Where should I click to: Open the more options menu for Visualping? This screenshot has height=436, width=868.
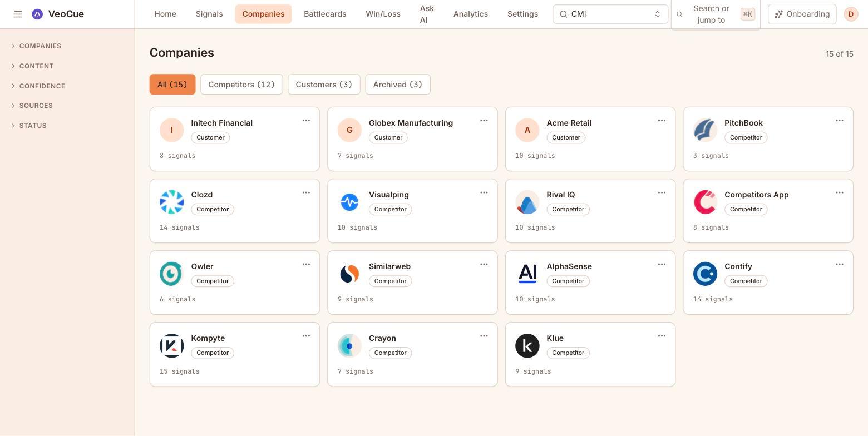(x=484, y=192)
